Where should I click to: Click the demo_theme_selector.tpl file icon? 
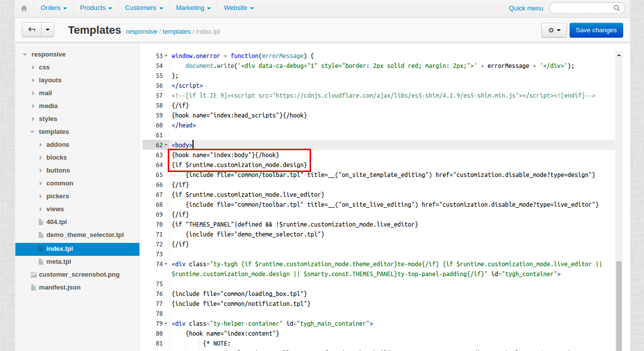(x=41, y=235)
